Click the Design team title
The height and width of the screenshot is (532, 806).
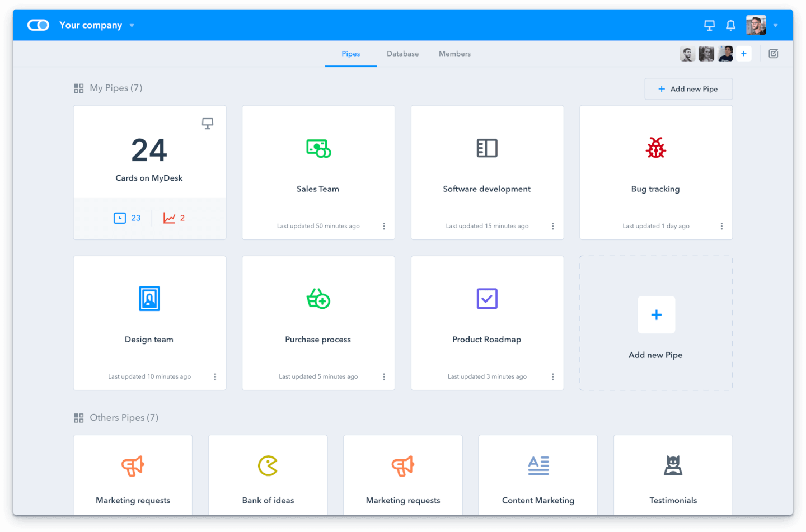click(x=149, y=340)
